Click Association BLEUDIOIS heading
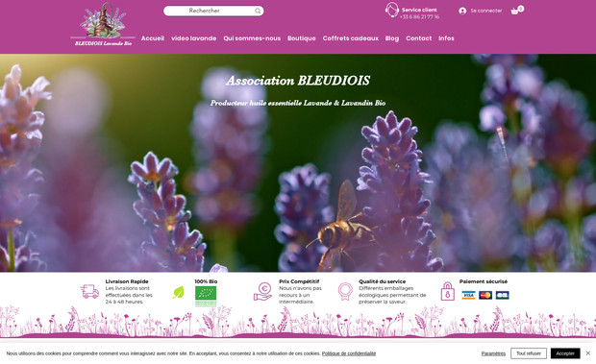 click(x=298, y=81)
